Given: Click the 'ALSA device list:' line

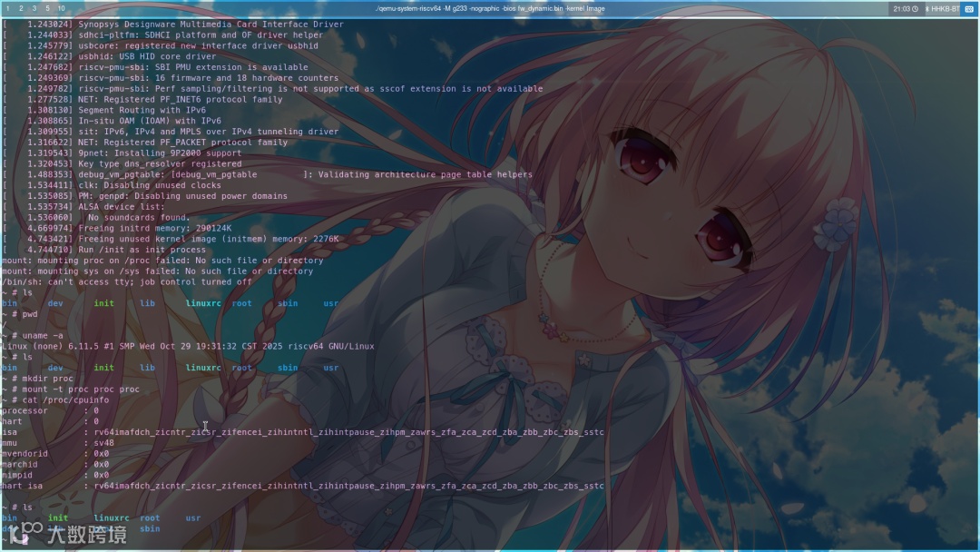Looking at the screenshot, I should click(83, 207).
